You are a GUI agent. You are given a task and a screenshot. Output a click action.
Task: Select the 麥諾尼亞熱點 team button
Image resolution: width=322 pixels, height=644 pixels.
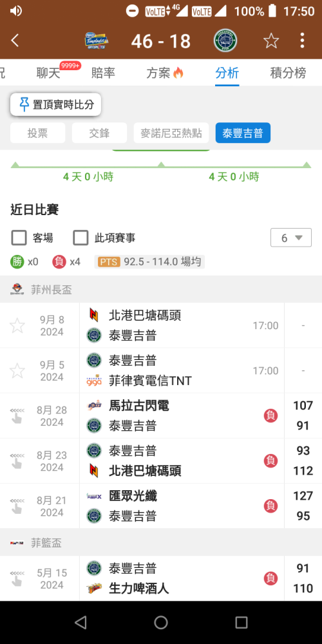coord(171,133)
